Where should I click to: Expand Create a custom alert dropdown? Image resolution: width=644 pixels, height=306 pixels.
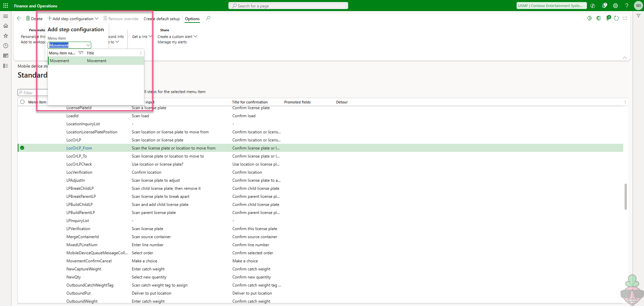click(x=196, y=37)
